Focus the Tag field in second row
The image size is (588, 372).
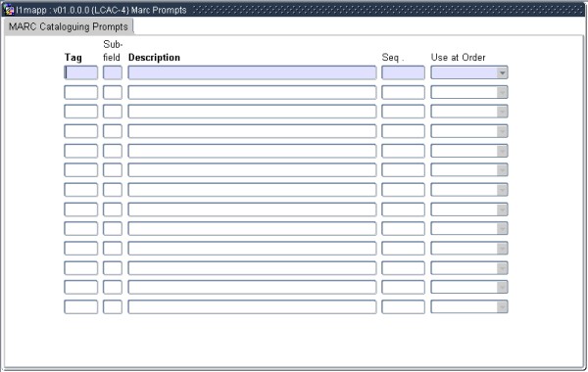(81, 92)
